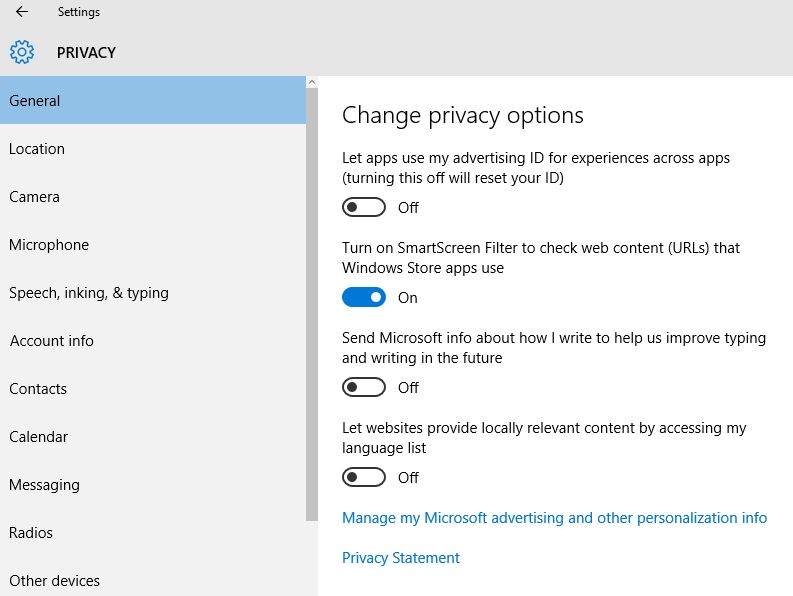Viewport: 793px width, 596px height.
Task: Click the Change privacy options heading
Action: (x=463, y=115)
